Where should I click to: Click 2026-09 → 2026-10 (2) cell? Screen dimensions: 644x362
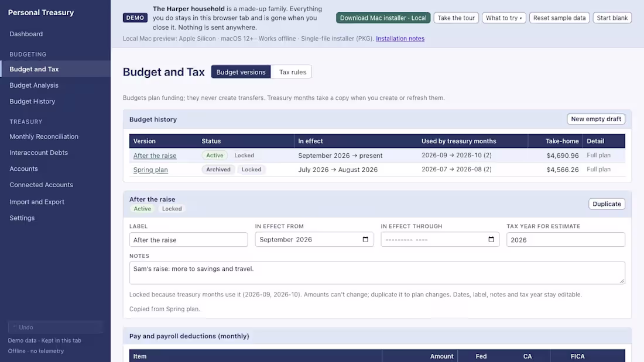[456, 155]
